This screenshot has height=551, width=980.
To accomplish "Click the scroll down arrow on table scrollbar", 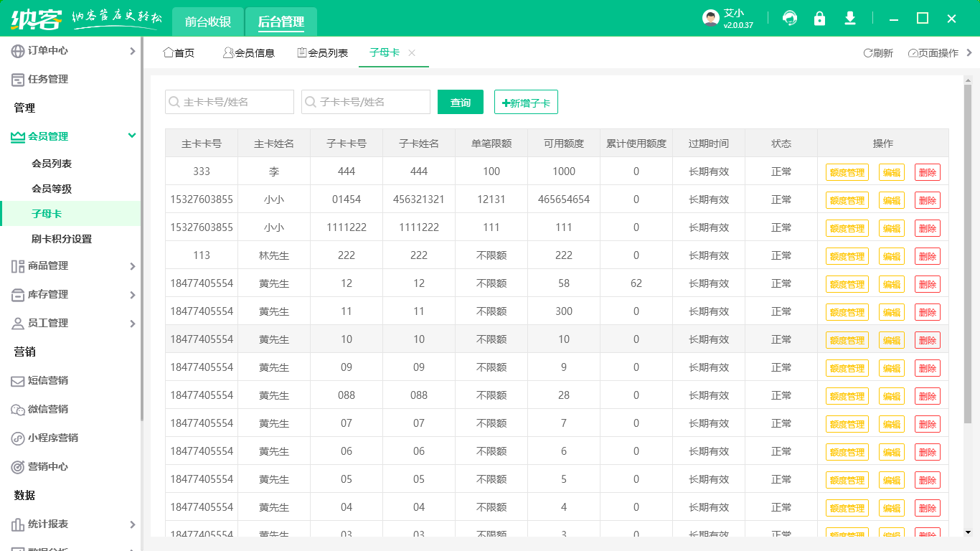I will [968, 532].
